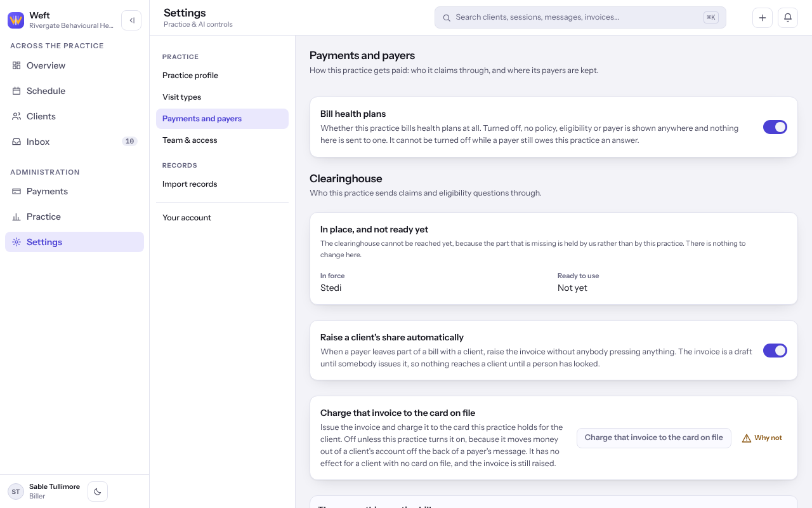Image resolution: width=812 pixels, height=508 pixels.
Task: Click the Inbox tray icon
Action: [16, 142]
